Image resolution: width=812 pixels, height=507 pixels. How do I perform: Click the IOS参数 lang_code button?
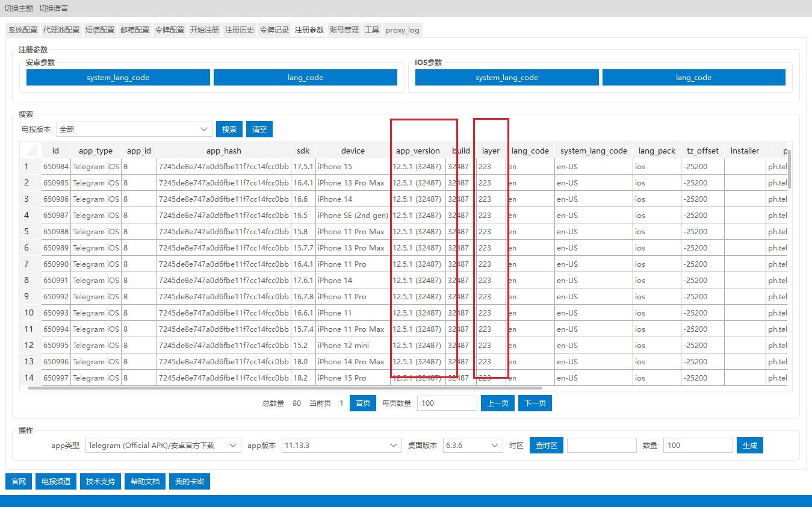(693, 78)
